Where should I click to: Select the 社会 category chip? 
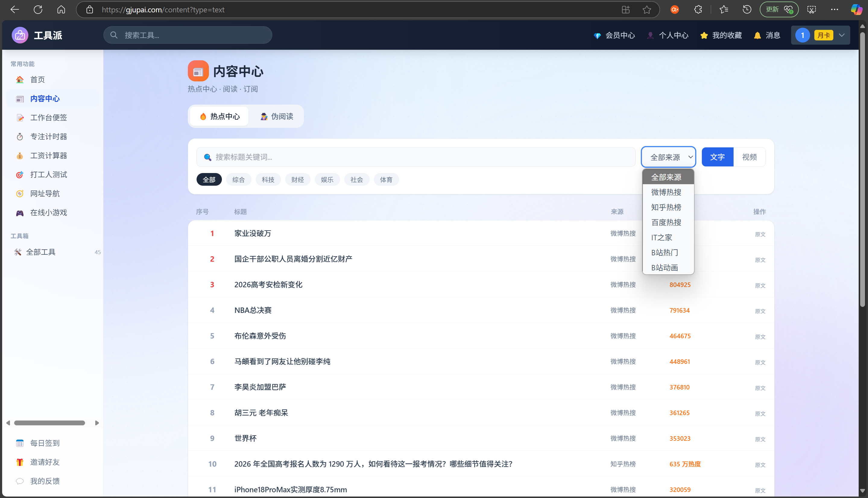(357, 180)
